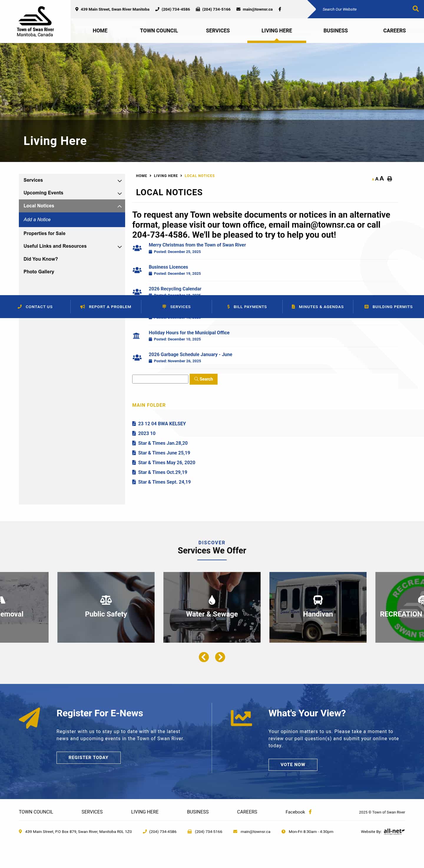Click REPORT A PROBLEM quick link
Viewport: 424px width, 868px height.
pyautogui.click(x=106, y=307)
